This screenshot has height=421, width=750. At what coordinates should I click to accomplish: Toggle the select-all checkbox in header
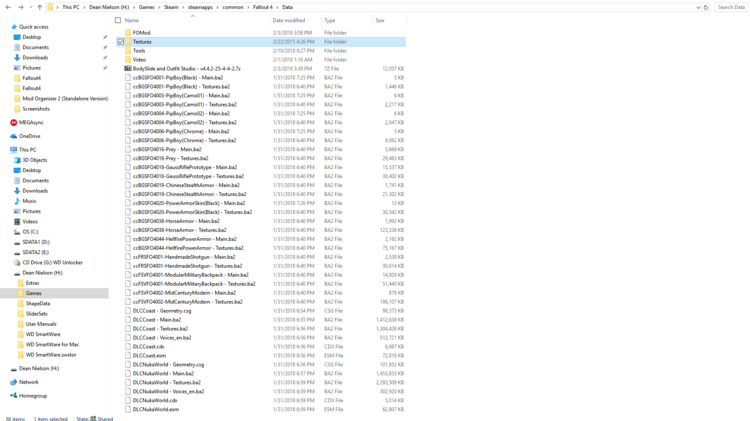(x=118, y=20)
